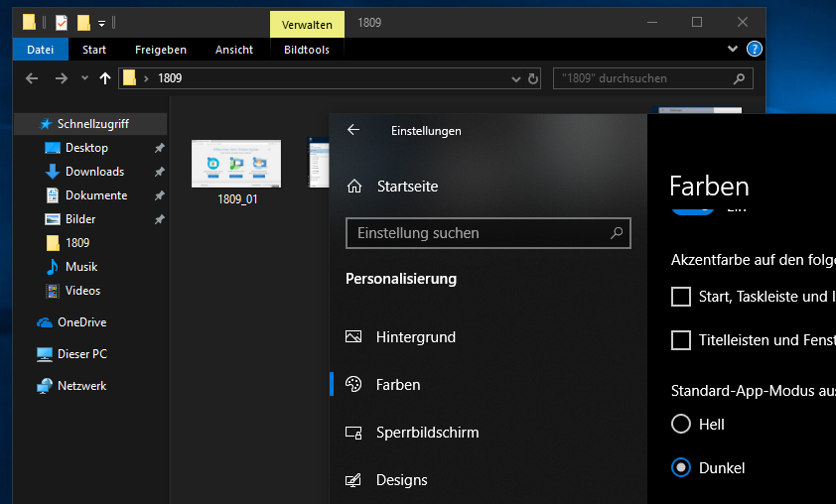
Task: Open the Explorer help icon
Action: [x=754, y=49]
